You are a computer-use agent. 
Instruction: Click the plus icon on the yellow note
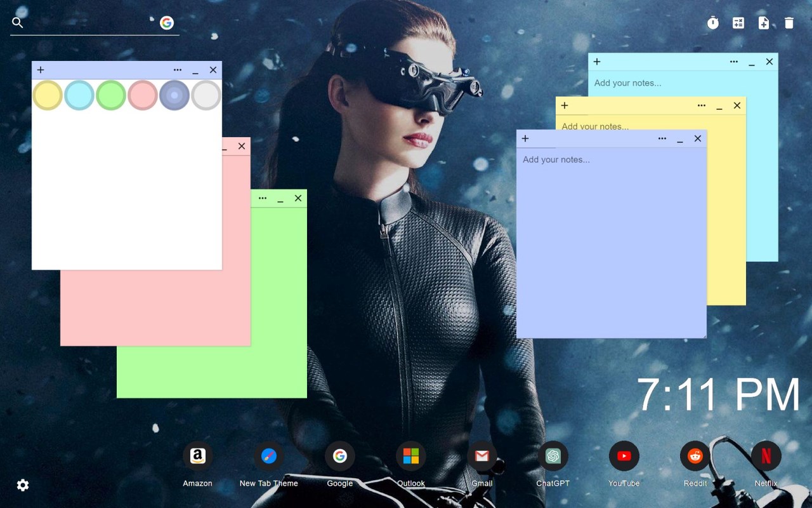[x=565, y=105]
